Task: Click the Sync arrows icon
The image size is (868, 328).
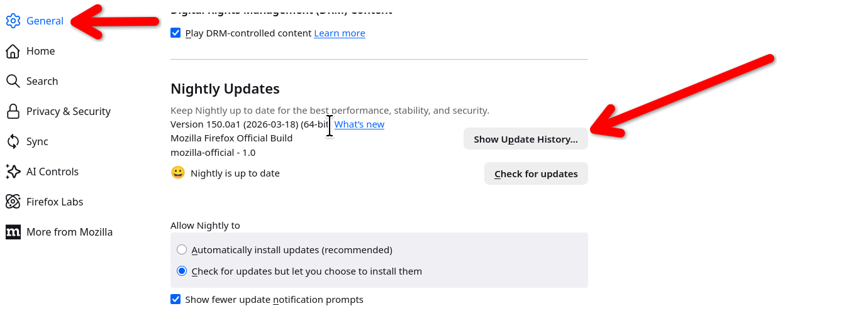Action: pos(13,141)
